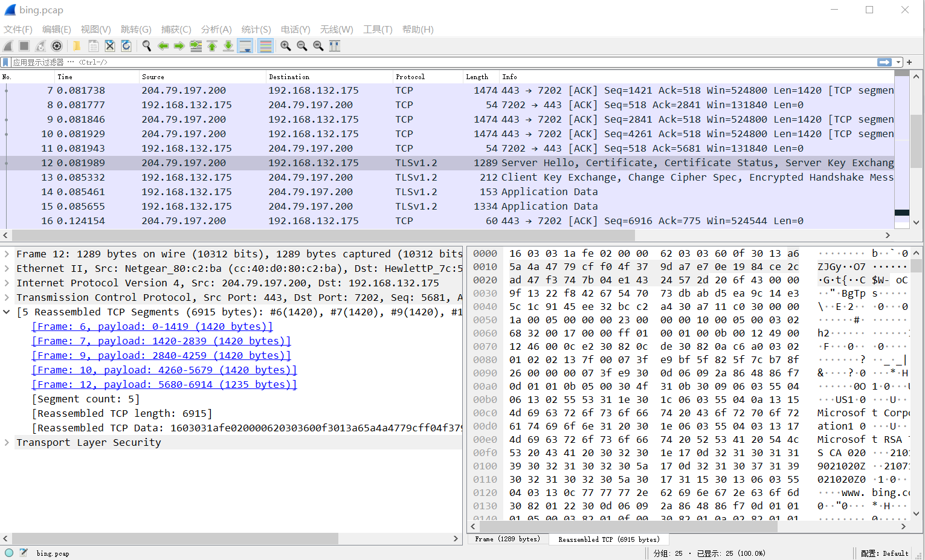Image resolution: width=925 pixels, height=560 pixels.
Task: Open 捕获(C) menu
Action: 176,30
